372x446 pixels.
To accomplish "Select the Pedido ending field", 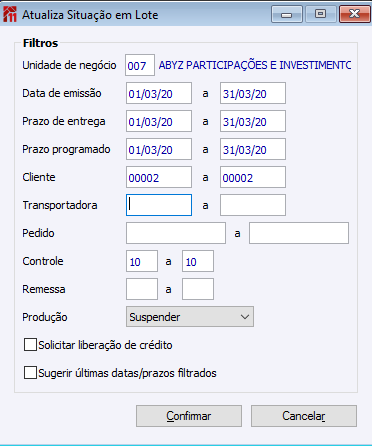I will (x=299, y=233).
